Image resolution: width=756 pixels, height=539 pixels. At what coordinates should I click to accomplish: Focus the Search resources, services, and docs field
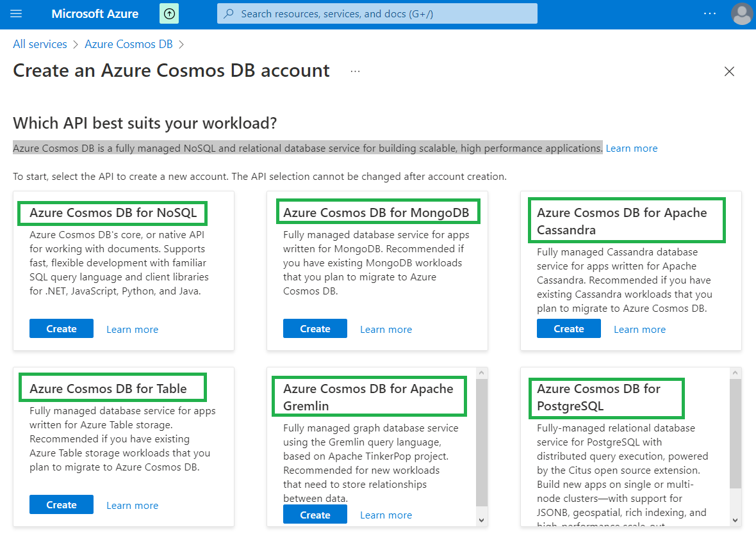tap(377, 13)
